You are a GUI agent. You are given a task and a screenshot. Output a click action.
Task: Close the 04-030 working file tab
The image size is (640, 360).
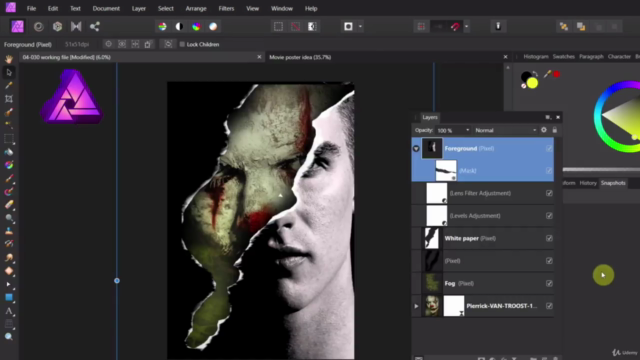click(x=259, y=57)
